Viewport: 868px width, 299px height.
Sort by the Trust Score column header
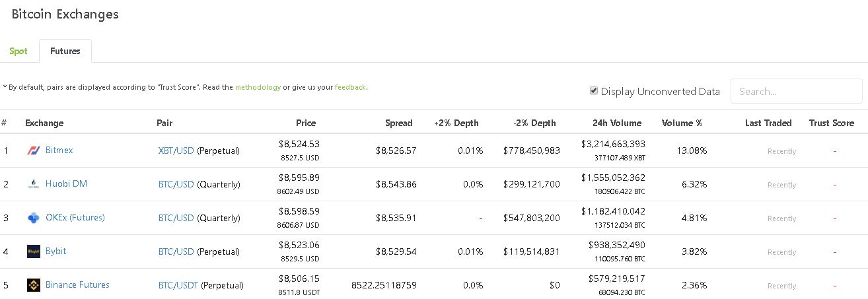coord(832,123)
